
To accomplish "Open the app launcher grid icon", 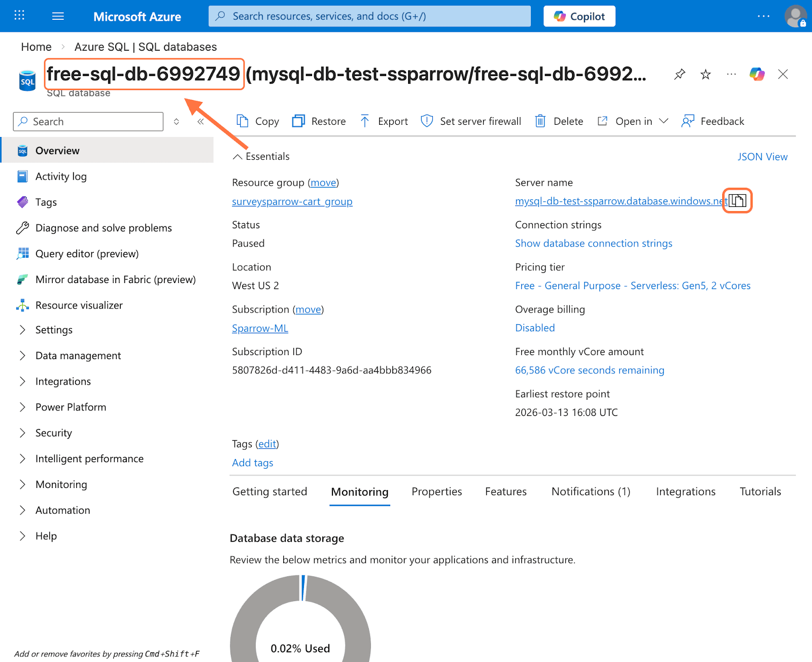I will 19,16.
